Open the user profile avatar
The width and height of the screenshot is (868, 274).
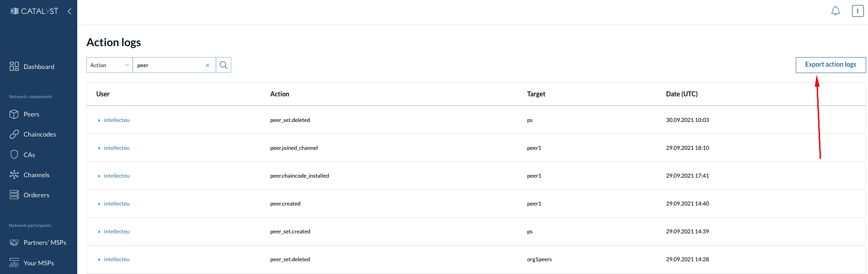pos(857,11)
